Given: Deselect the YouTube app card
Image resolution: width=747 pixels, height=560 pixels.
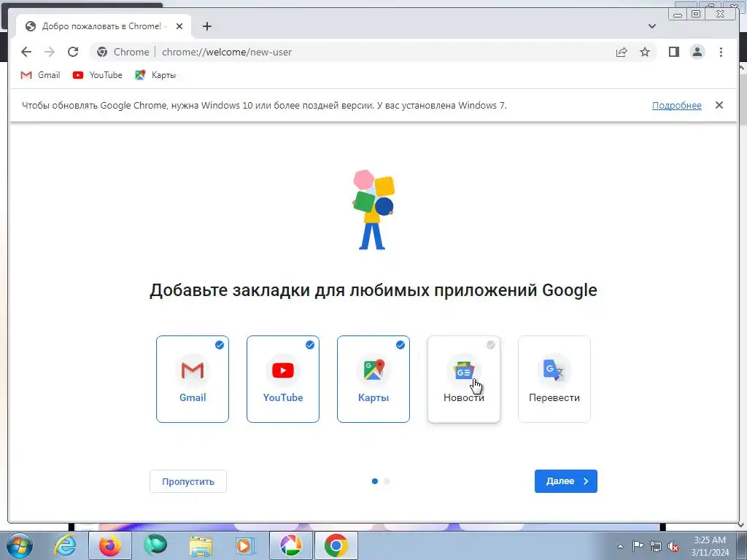Looking at the screenshot, I should (283, 379).
